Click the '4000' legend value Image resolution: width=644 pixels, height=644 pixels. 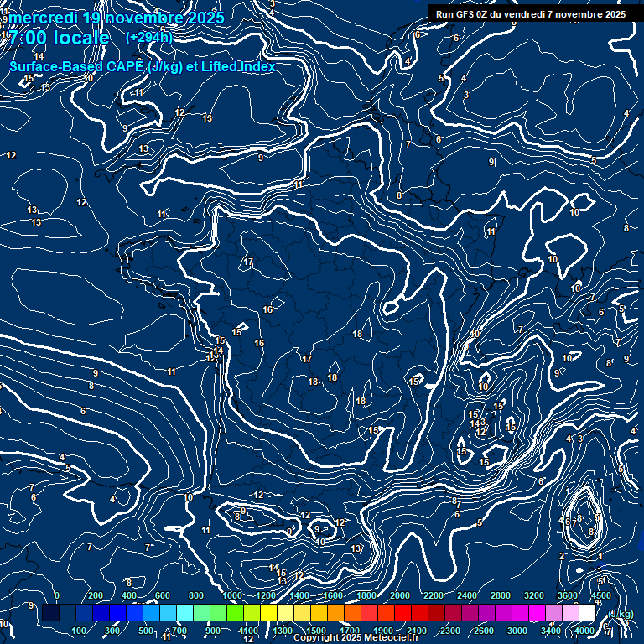tap(584, 631)
